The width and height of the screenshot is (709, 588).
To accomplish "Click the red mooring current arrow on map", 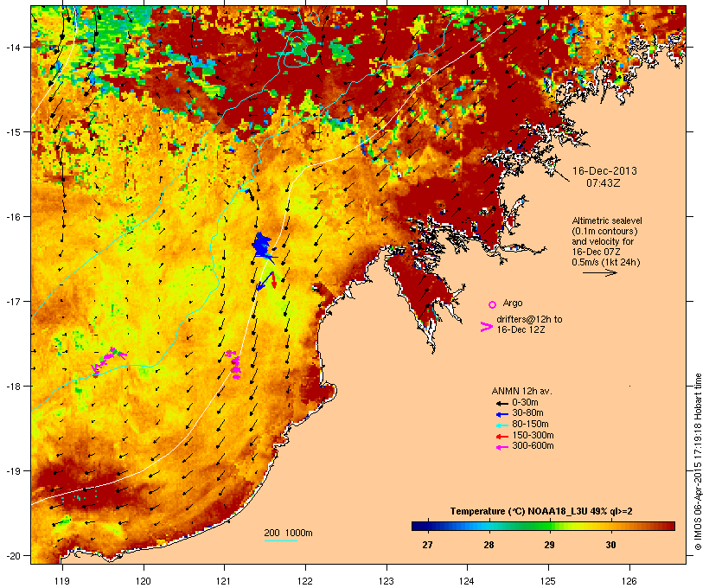I will click(274, 279).
